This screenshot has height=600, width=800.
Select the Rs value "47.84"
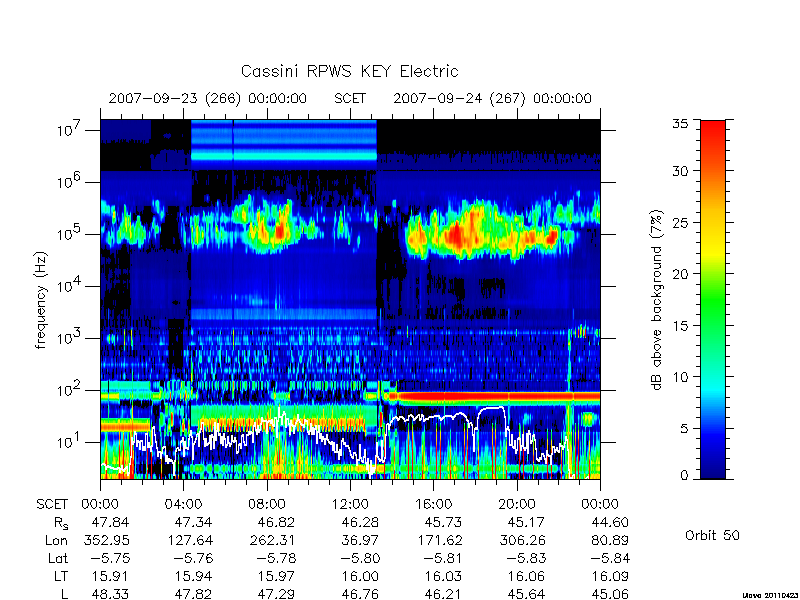point(110,522)
